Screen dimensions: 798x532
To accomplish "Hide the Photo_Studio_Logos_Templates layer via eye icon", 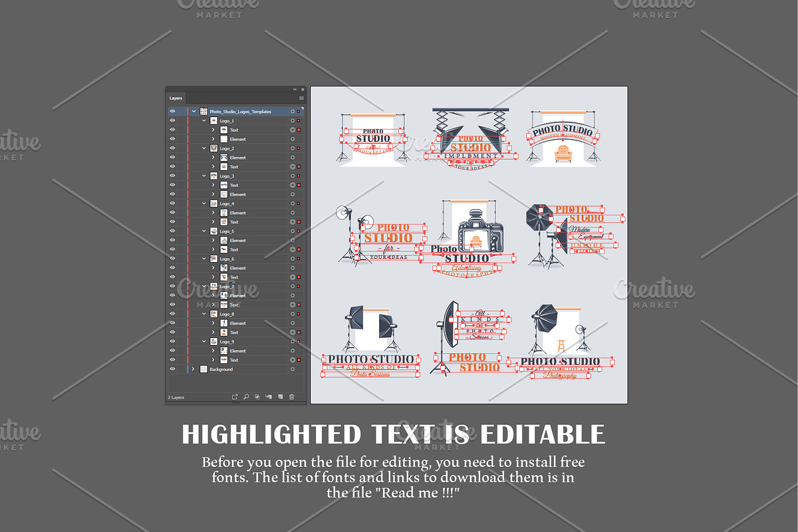I will point(172,112).
